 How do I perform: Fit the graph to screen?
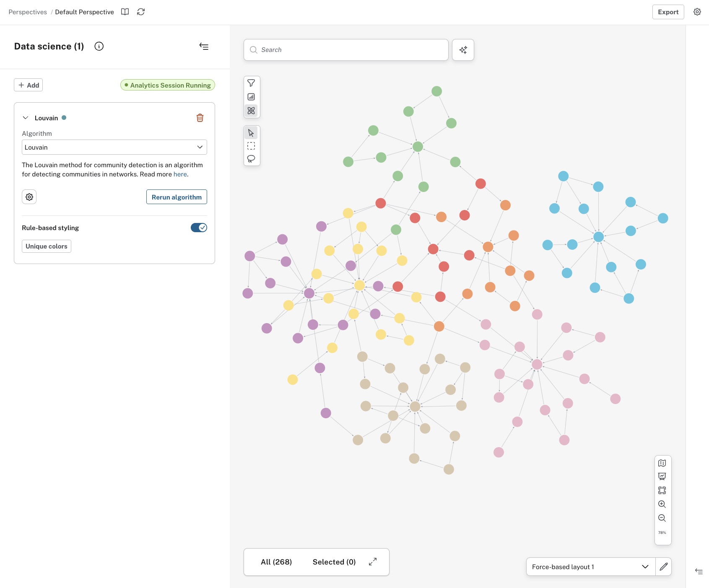(x=662, y=490)
